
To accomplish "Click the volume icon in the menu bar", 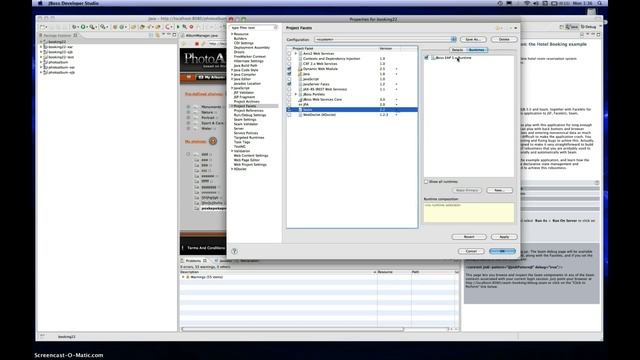I will (x=536, y=3).
